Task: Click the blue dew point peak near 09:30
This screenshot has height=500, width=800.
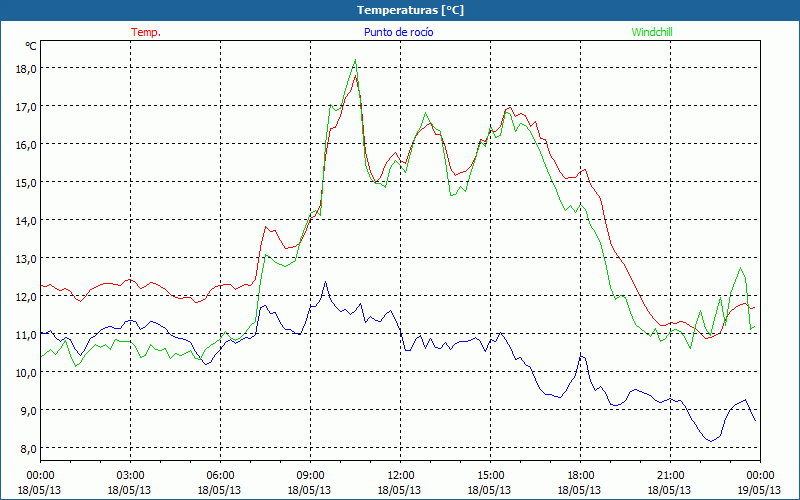Action: pos(325,282)
